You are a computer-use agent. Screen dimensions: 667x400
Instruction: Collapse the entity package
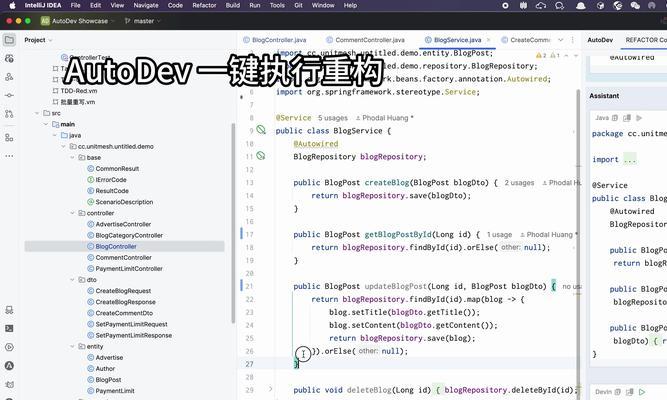tap(72, 346)
